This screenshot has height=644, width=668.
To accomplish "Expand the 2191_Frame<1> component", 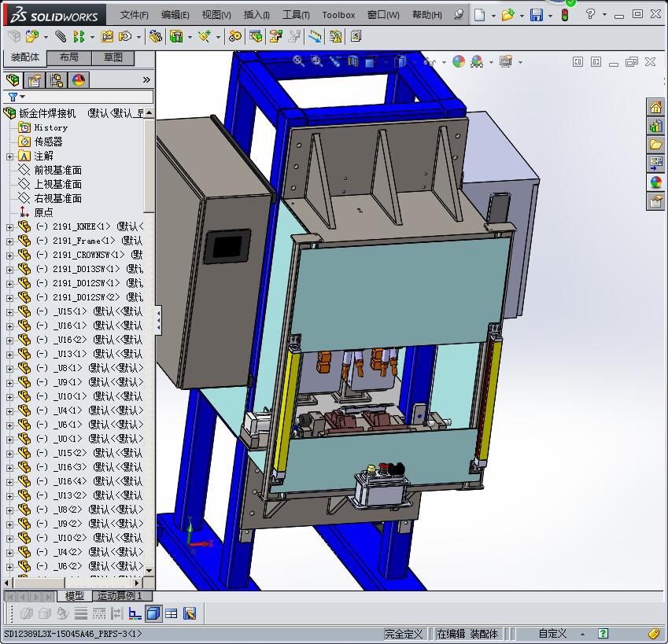I will click(9, 241).
